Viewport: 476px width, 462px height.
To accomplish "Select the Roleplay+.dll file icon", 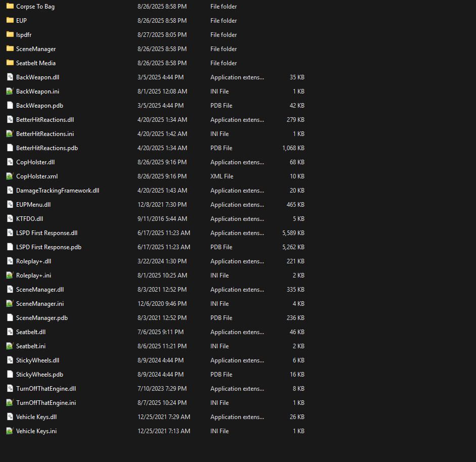I will click(10, 261).
